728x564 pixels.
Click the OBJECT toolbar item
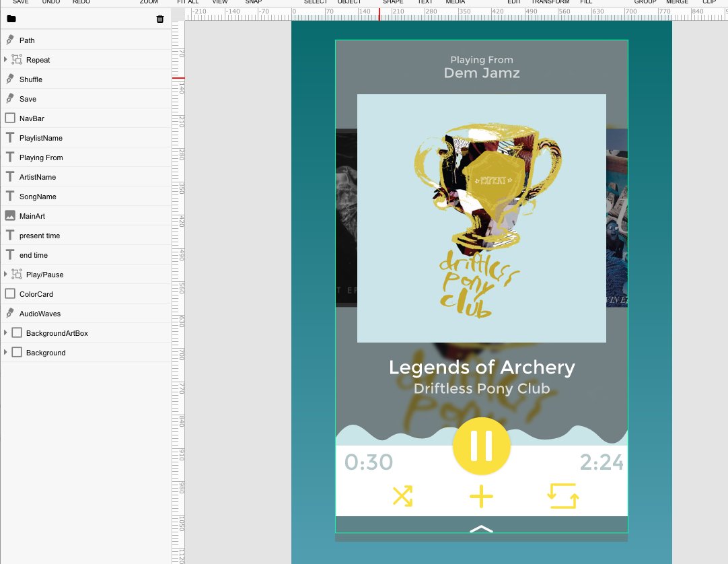(349, 2)
